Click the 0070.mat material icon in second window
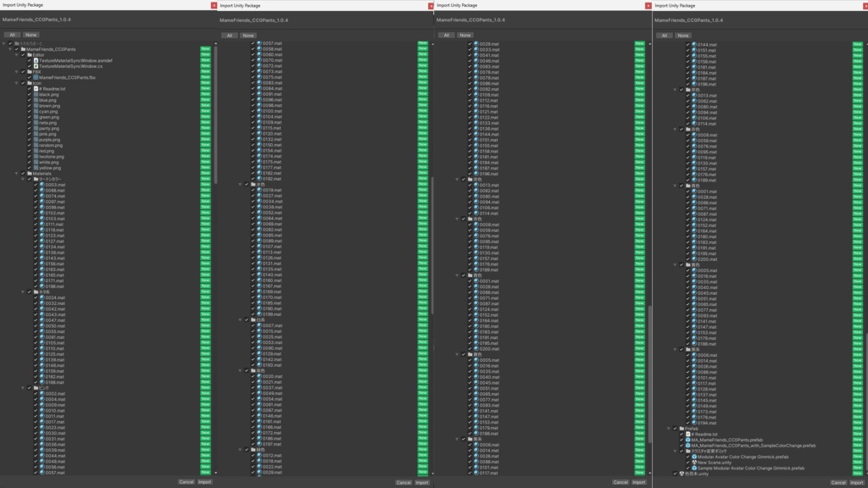 coord(259,60)
